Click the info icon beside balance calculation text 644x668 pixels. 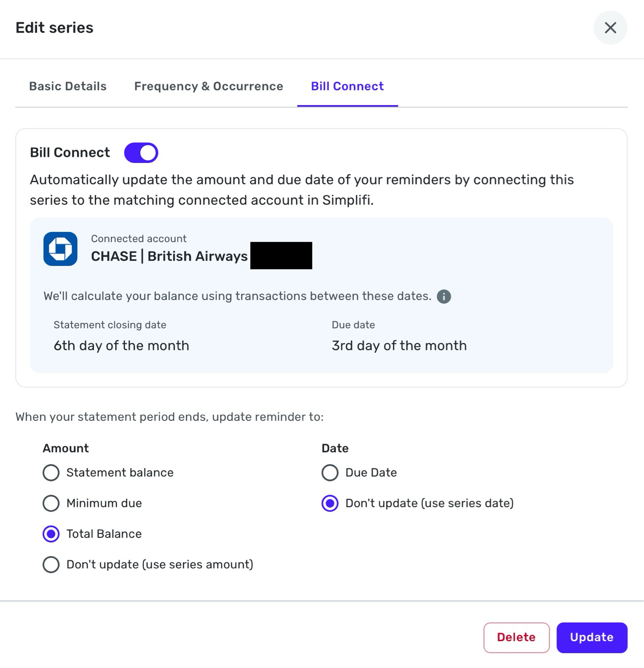click(444, 297)
